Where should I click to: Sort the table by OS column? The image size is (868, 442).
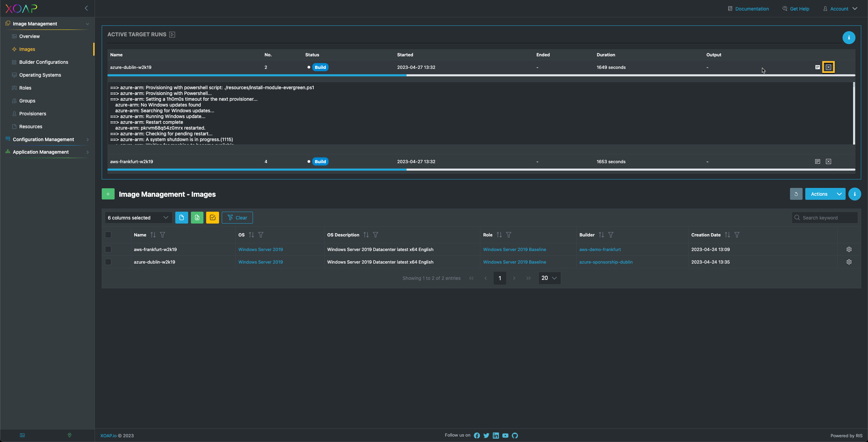[251, 235]
